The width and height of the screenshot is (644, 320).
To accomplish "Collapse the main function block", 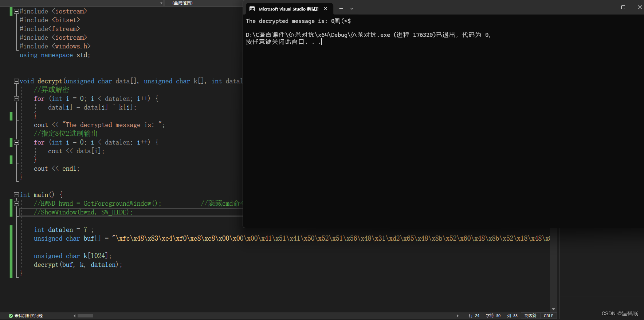I will coord(16,195).
